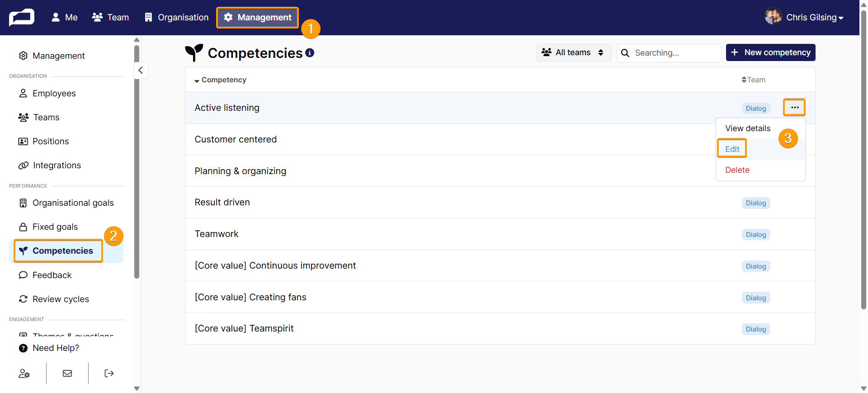Click Dialog tag on Result driven
The image size is (868, 393).
click(x=756, y=203)
